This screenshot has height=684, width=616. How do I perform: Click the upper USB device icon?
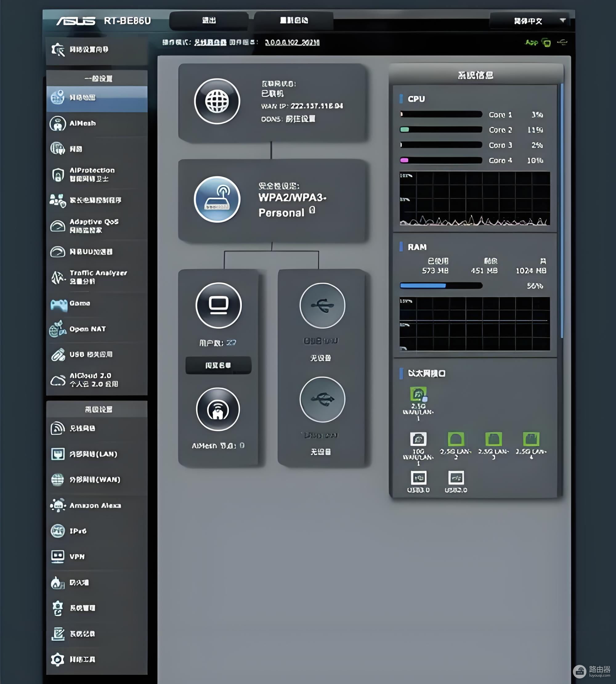pos(322,305)
